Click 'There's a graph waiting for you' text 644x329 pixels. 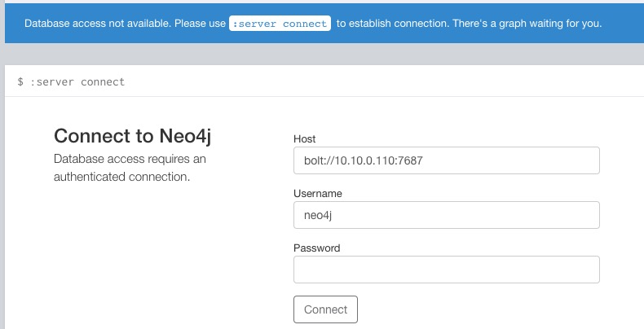(527, 24)
